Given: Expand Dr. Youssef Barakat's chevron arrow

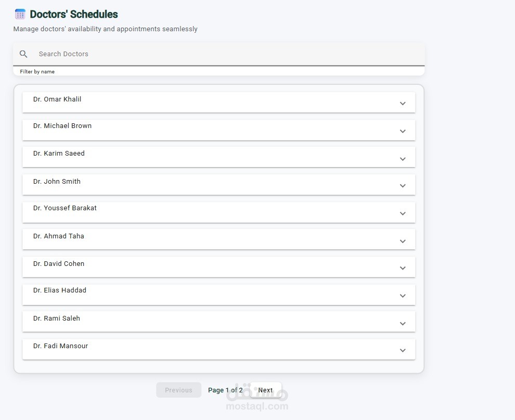Looking at the screenshot, I should (403, 214).
